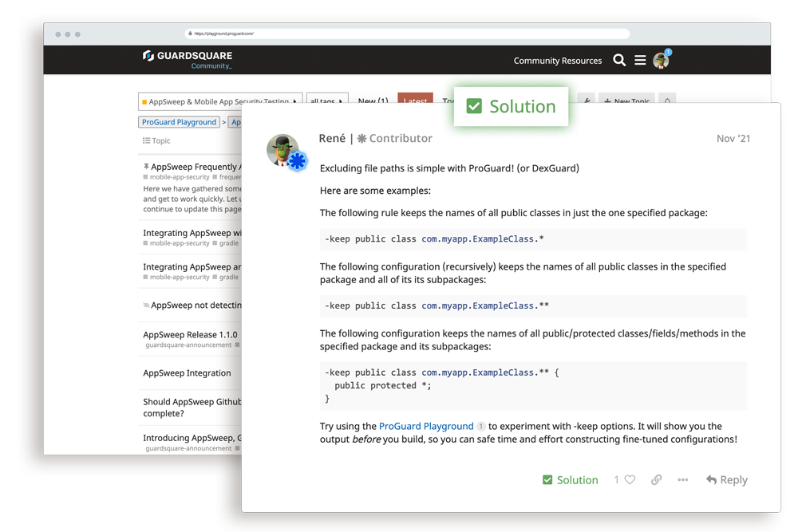Click the pin icon on AppSweep Frequently topic
The width and height of the screenshot is (798, 532).
pyautogui.click(x=146, y=167)
